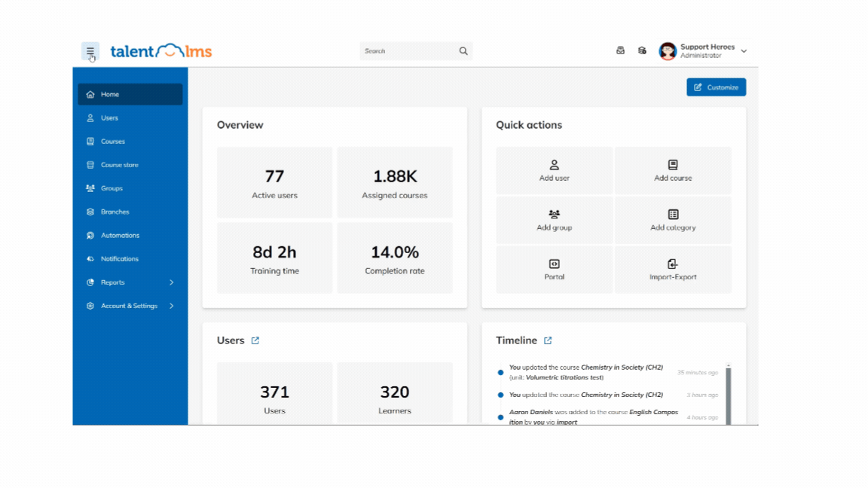Click the Reports sidebar icon

[90, 282]
